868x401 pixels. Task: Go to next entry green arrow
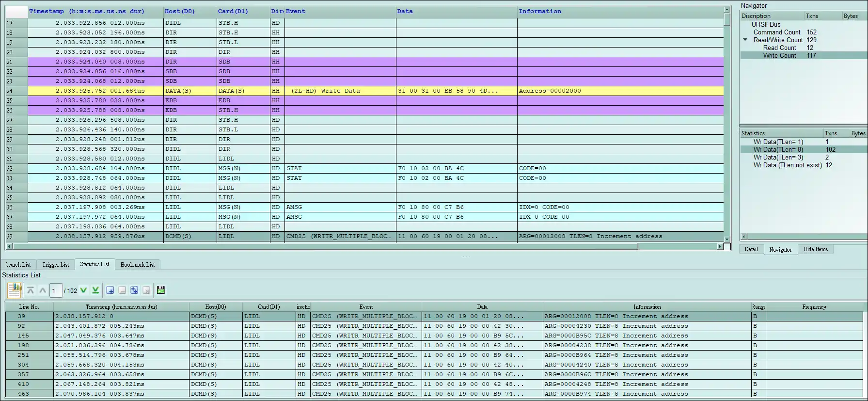click(x=83, y=290)
